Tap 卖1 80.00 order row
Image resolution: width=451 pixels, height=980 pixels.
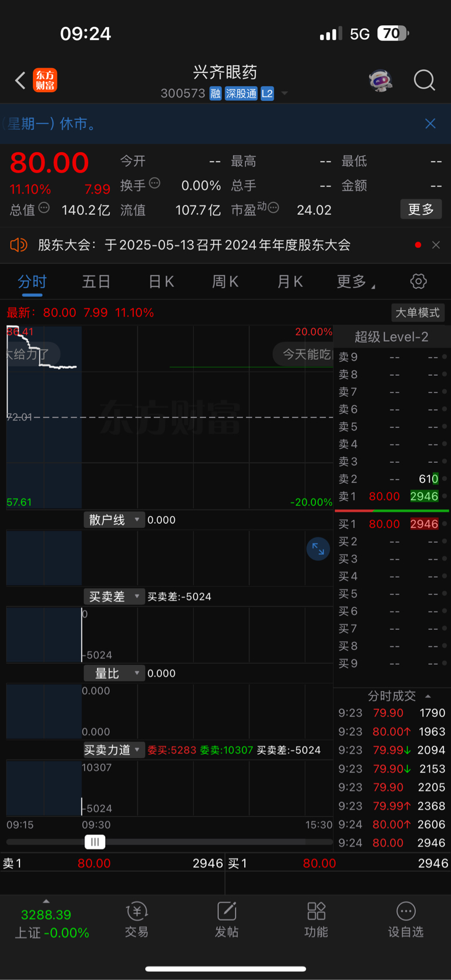click(392, 496)
